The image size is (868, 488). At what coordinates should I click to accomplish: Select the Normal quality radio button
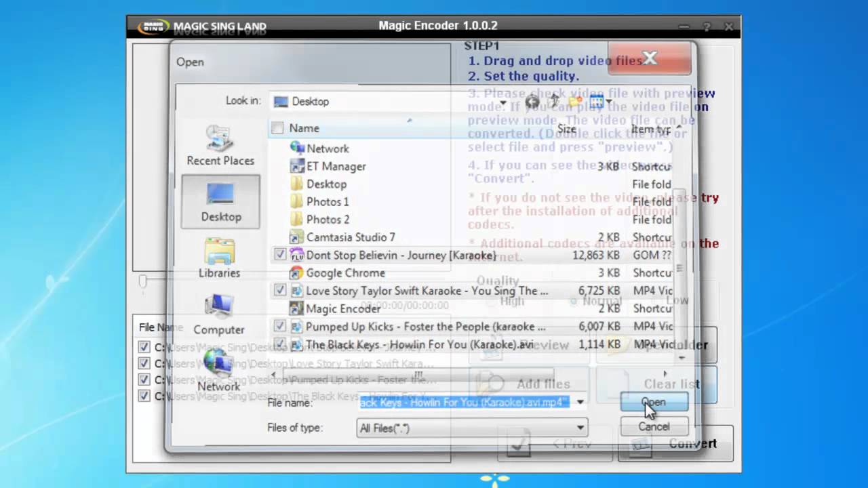574,301
